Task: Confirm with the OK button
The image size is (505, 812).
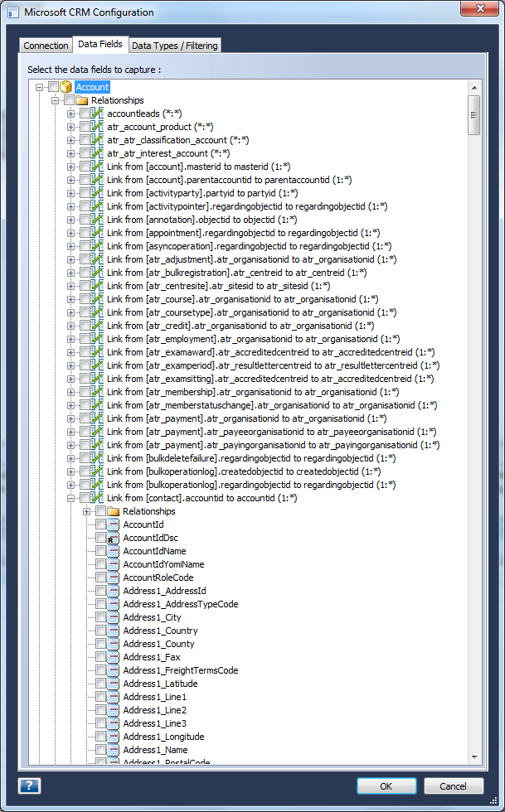Action: (386, 785)
